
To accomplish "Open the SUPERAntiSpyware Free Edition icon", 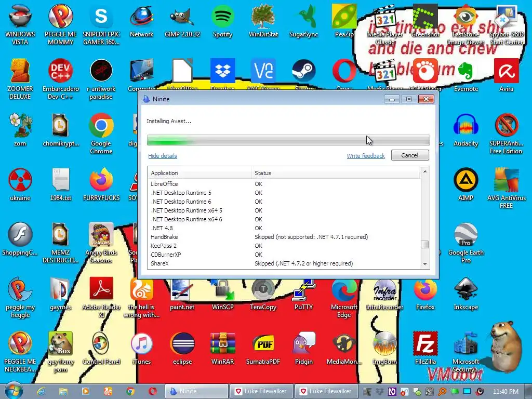I will (x=506, y=134).
